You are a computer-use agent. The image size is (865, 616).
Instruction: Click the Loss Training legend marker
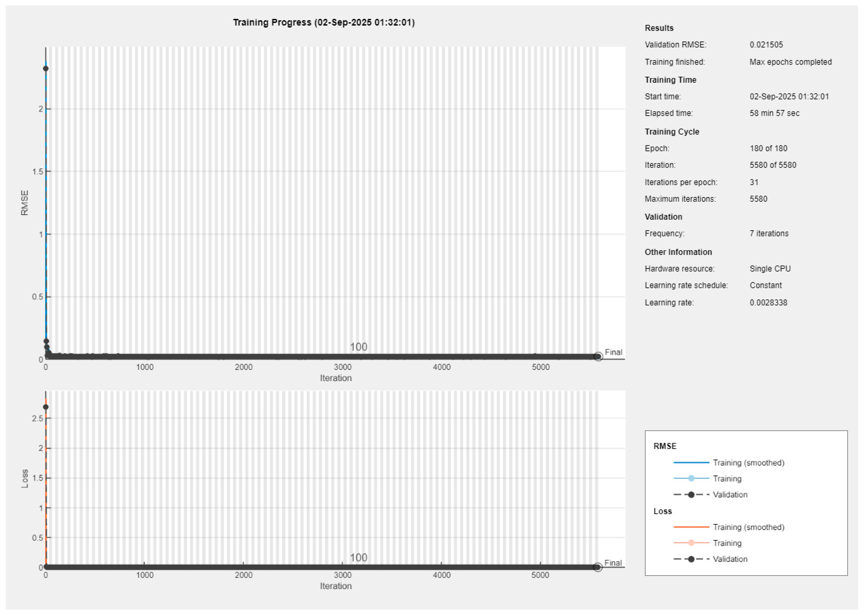tap(691, 543)
